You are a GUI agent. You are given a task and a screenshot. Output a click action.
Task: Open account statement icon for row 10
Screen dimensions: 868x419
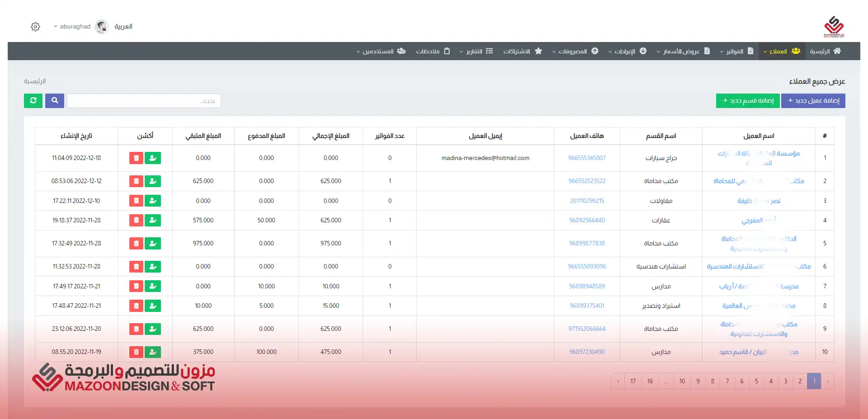pyautogui.click(x=153, y=352)
